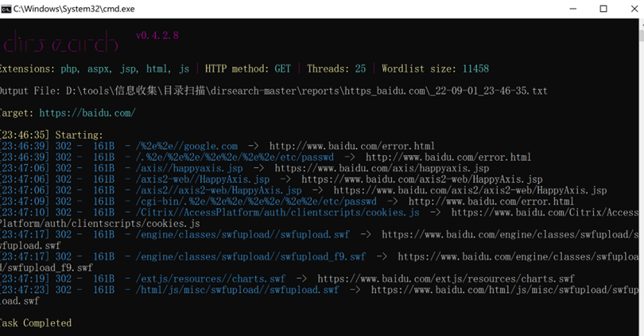Click the scrollbar up arrow
This screenshot has width=644, height=336.
638,25
